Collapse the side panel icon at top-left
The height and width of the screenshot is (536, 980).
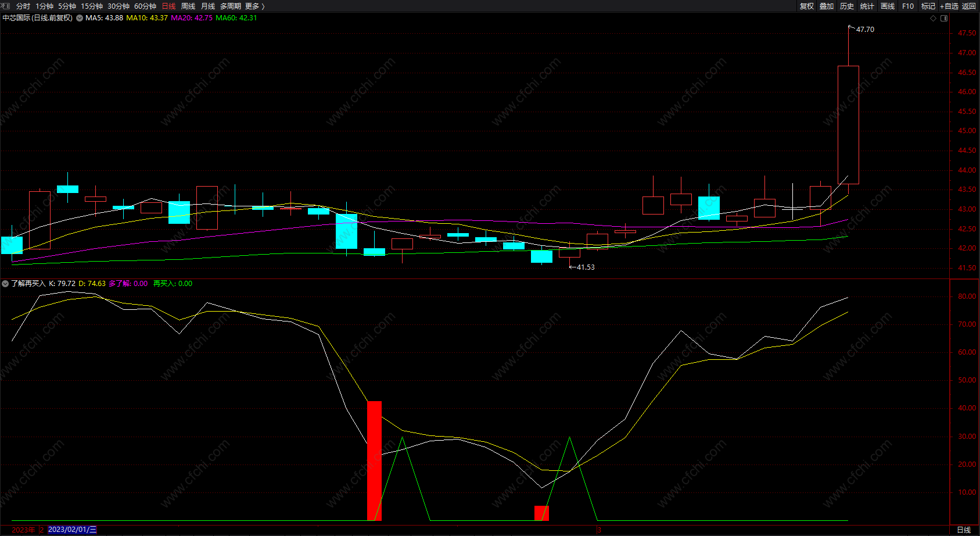click(6, 6)
